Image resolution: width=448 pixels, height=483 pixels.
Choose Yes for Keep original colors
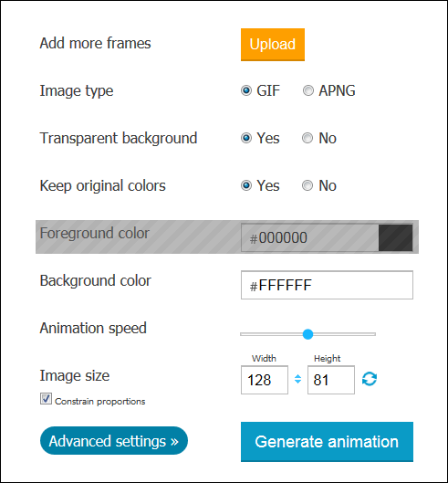(246, 185)
